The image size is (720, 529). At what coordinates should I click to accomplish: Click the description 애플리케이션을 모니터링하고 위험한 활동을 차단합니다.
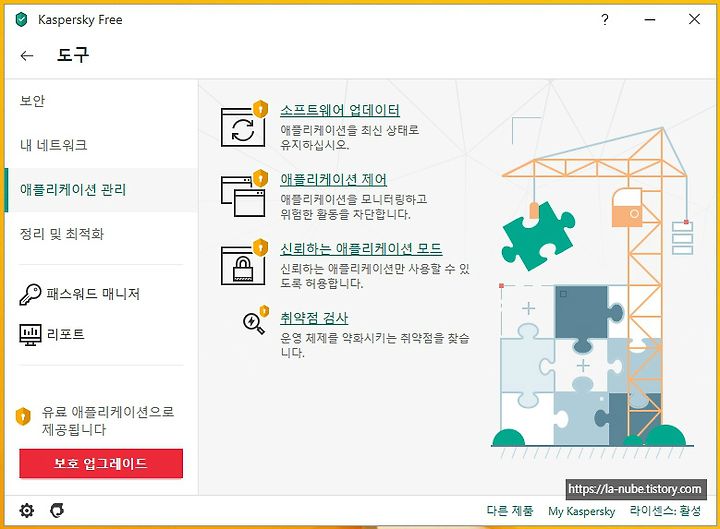click(354, 207)
